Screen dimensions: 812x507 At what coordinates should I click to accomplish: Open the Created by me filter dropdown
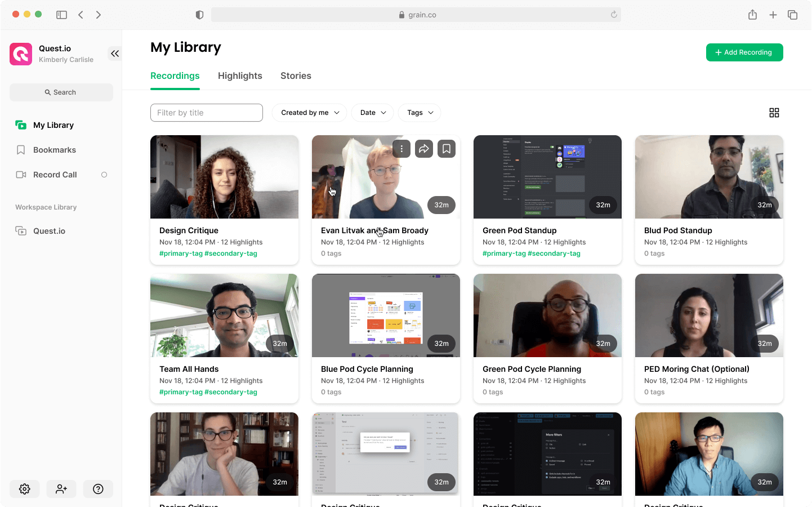tap(309, 113)
